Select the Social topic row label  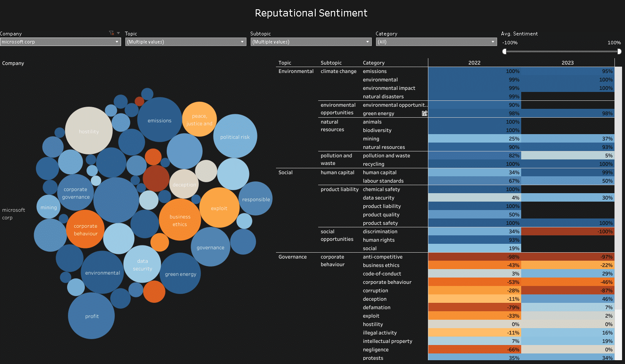pos(285,173)
